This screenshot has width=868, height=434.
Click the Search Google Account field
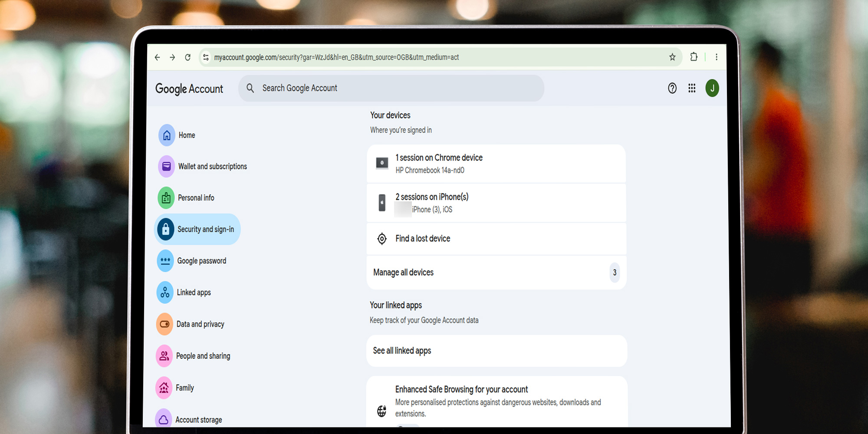(391, 88)
